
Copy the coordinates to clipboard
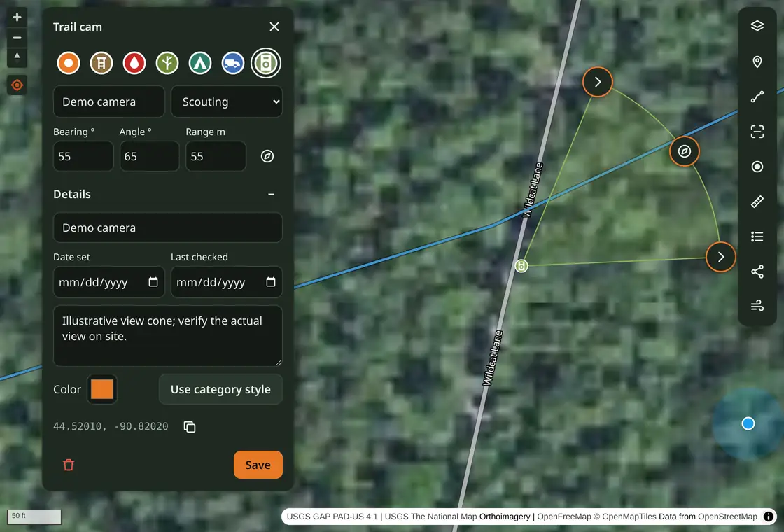190,426
